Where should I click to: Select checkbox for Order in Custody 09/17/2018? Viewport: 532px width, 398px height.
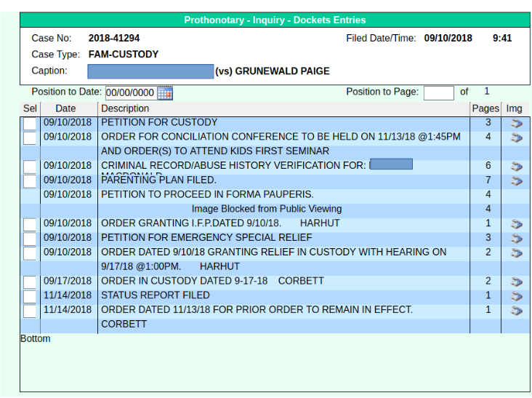29,282
